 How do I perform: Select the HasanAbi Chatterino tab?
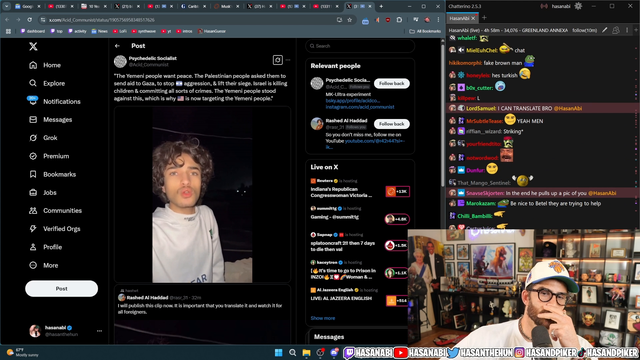pos(462,18)
